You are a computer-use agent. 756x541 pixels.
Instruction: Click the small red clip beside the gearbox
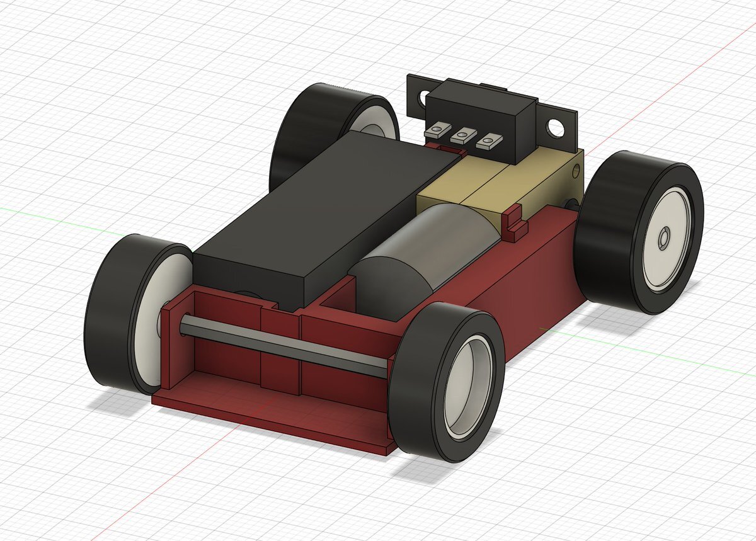click(515, 225)
